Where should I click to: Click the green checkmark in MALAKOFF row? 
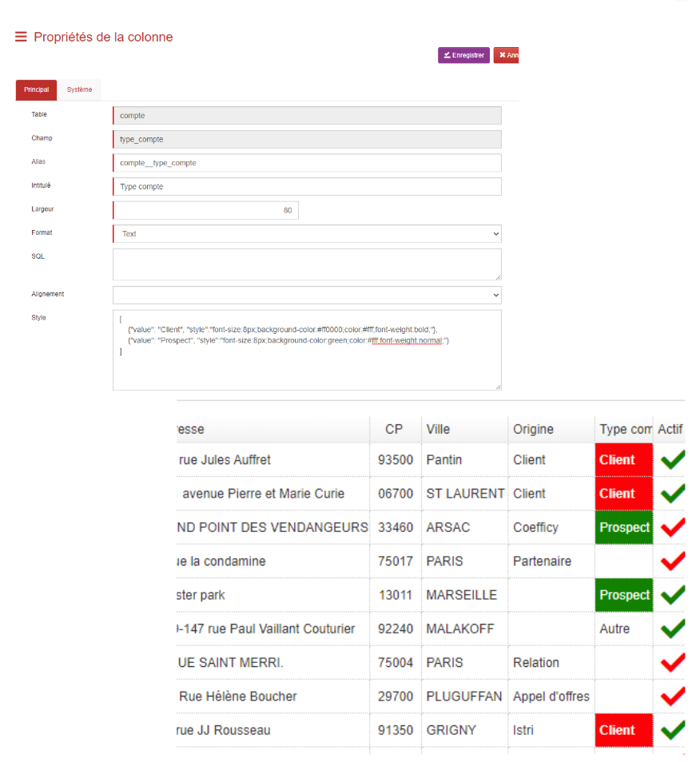[672, 629]
